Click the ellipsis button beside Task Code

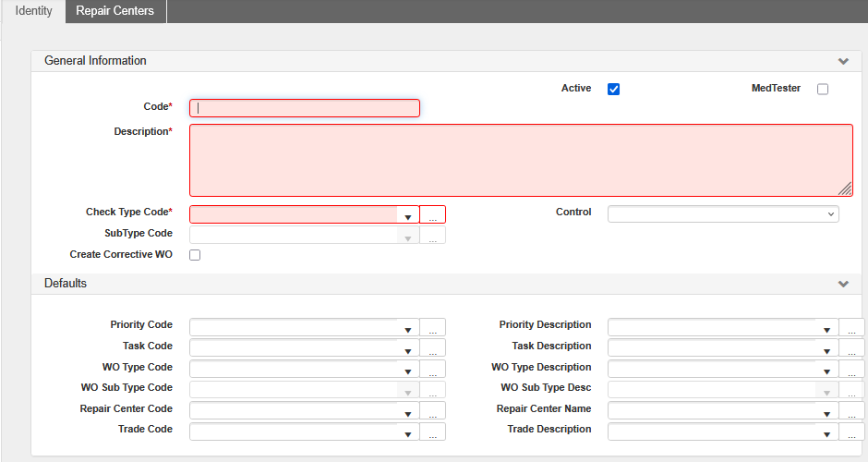coord(432,348)
